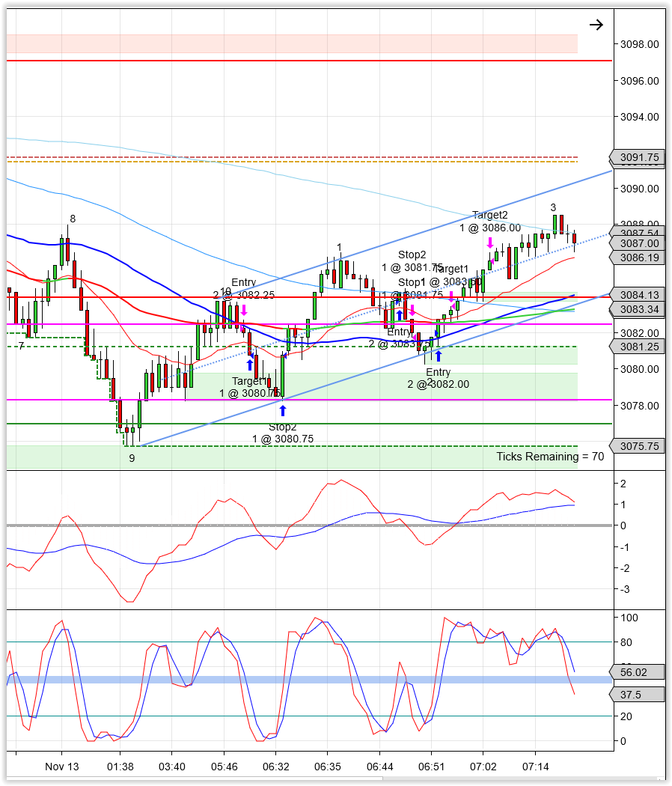
Task: Click the 3096.00 price axis label
Action: click(639, 81)
